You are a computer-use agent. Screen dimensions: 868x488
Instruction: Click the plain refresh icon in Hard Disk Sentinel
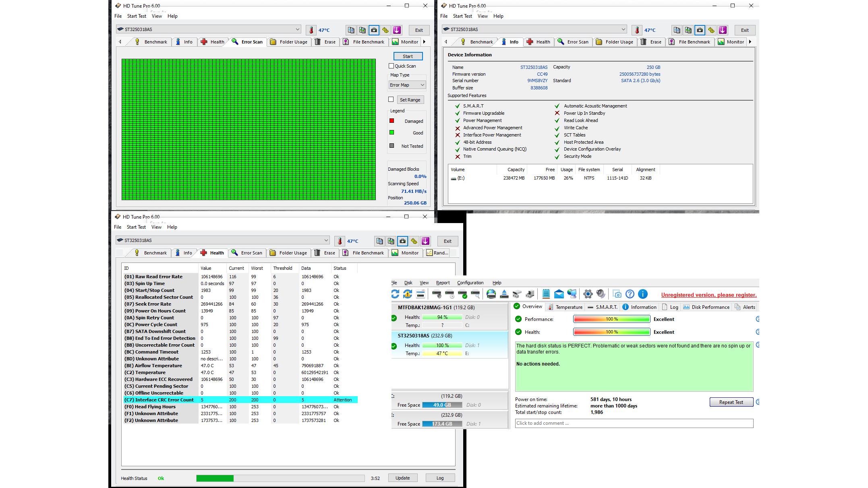tap(395, 294)
